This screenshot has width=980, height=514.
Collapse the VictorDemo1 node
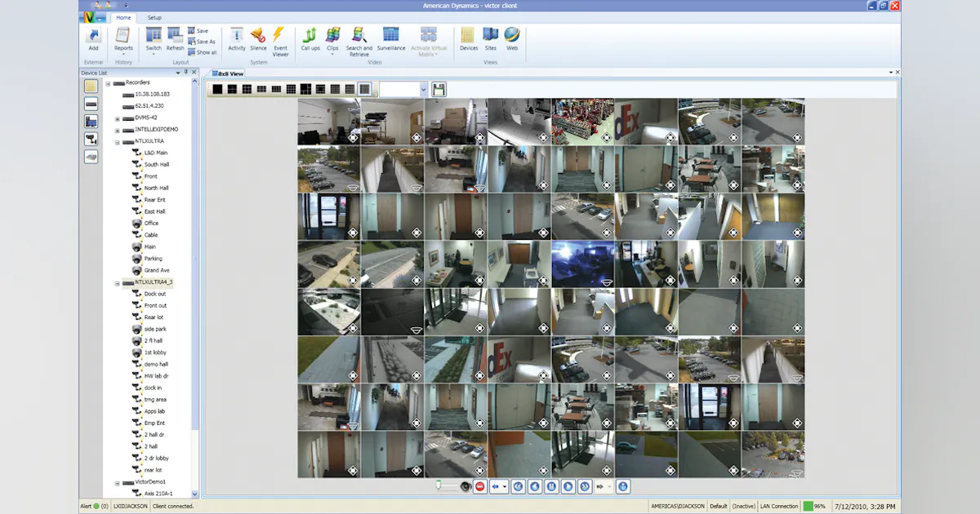[x=118, y=482]
